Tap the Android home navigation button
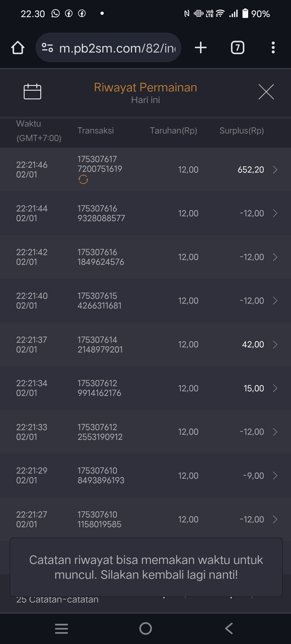This screenshot has height=644, width=291. pos(145,628)
